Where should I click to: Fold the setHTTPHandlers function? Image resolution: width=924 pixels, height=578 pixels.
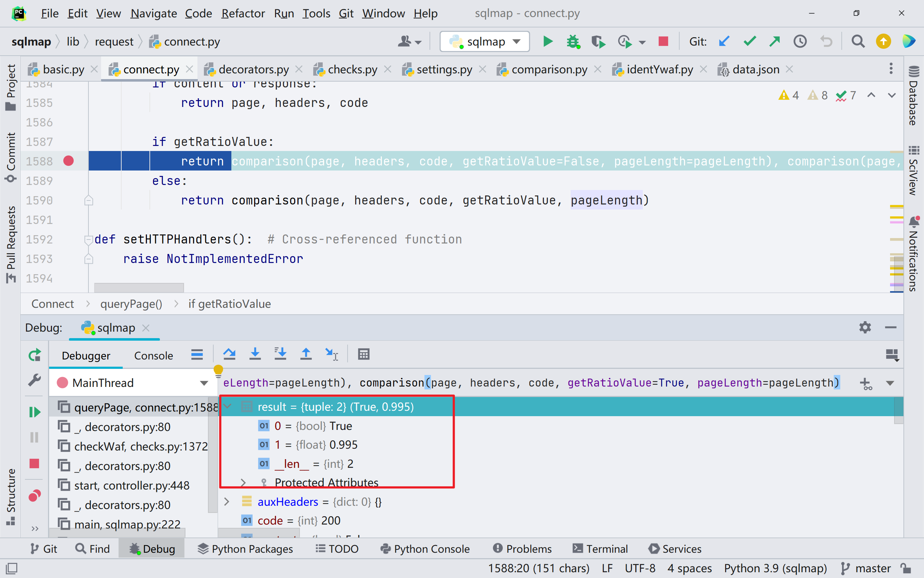click(88, 240)
